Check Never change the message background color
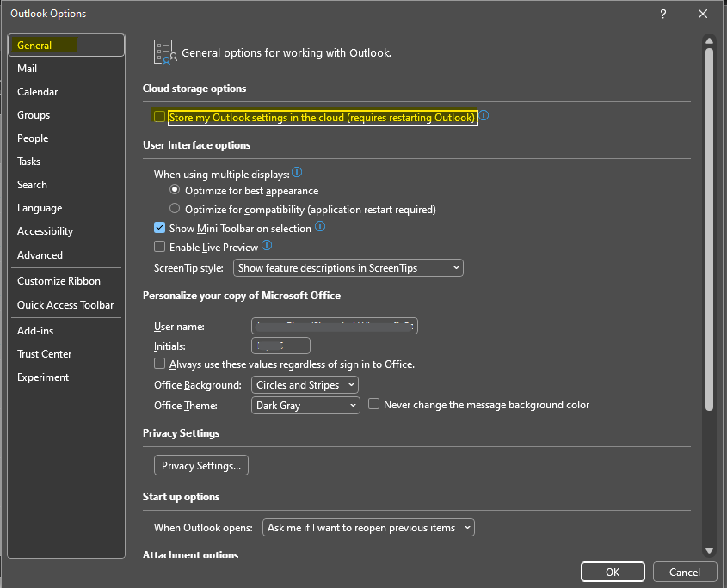 pyautogui.click(x=373, y=404)
